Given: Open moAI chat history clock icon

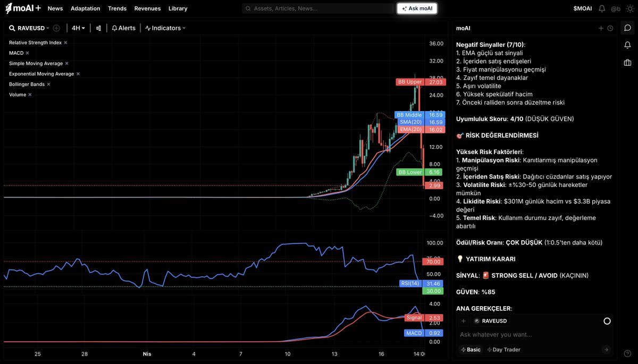Looking at the screenshot, I should 610,28.
